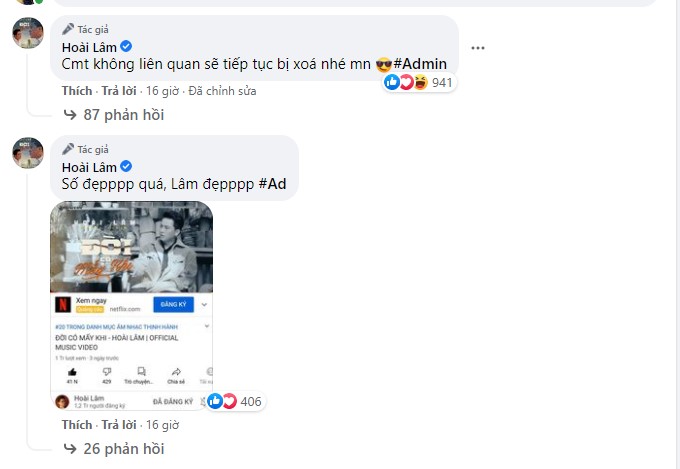Viewport: 680px width, 469px height.
Task: Click the verified badge beside first Hoài Lâm name
Action: point(126,46)
